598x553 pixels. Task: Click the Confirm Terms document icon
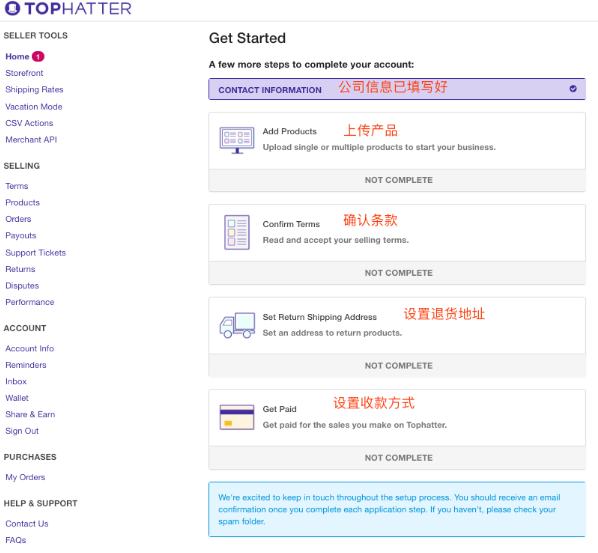tap(237, 232)
